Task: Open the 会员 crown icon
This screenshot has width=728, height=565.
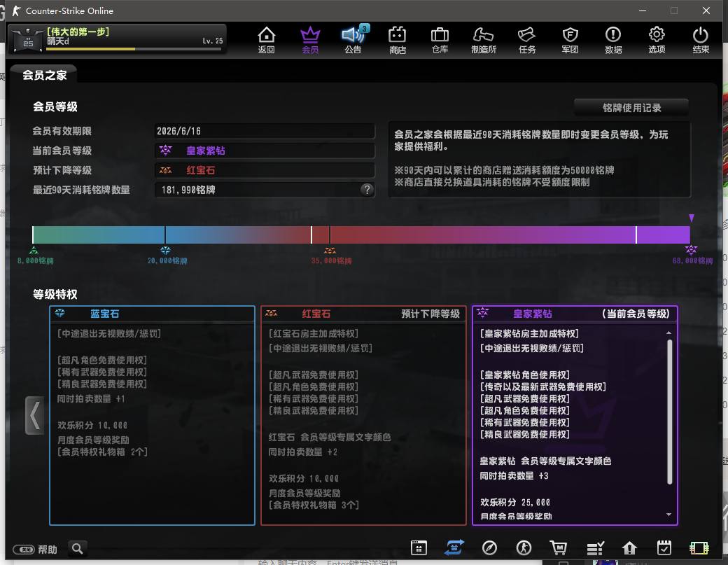Action: pyautogui.click(x=310, y=40)
